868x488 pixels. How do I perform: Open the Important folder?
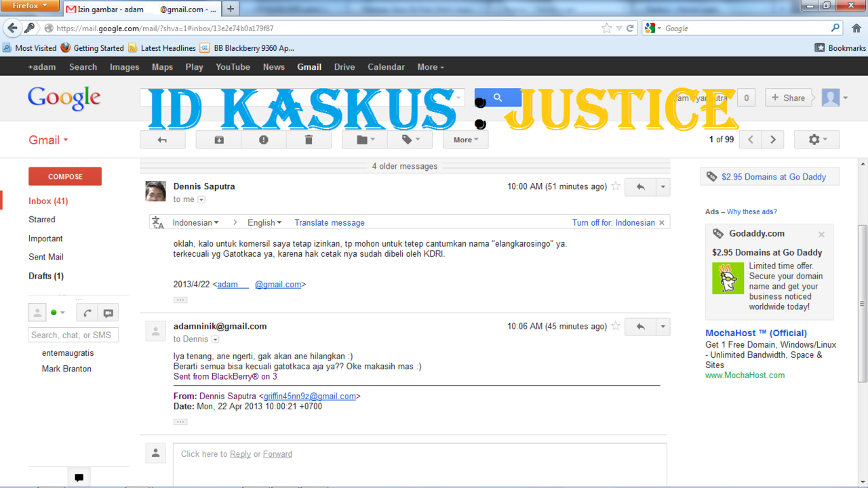[x=45, y=239]
